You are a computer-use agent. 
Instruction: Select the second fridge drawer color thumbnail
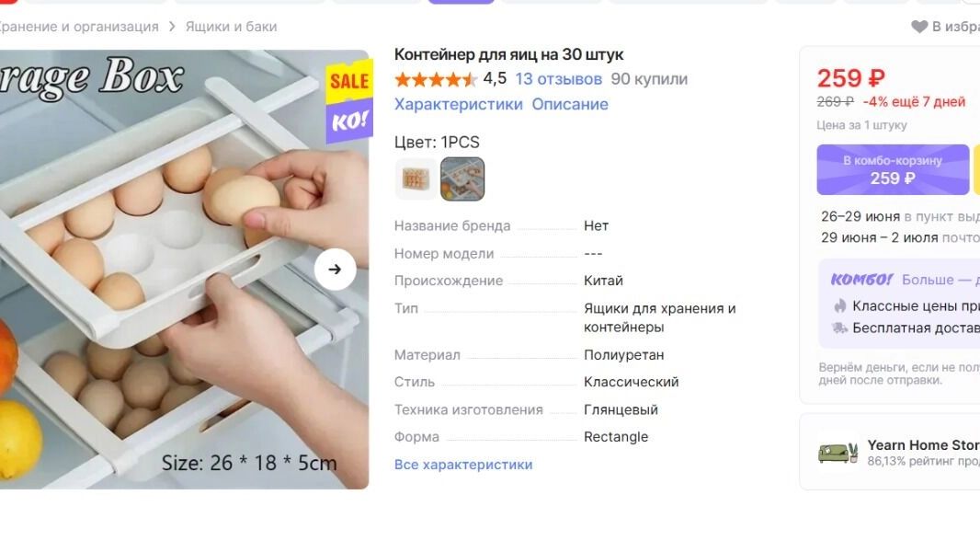[x=462, y=178]
